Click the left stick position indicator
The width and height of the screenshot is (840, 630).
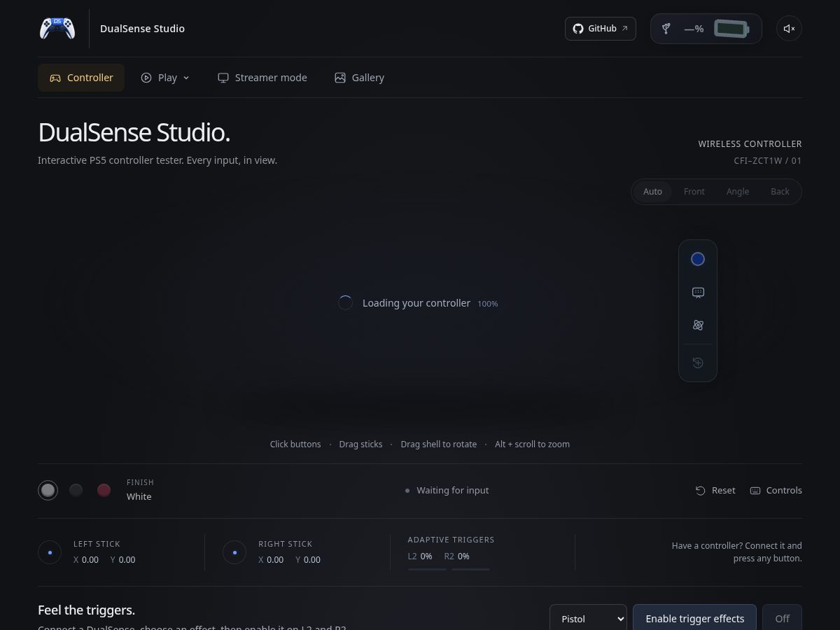(50, 552)
